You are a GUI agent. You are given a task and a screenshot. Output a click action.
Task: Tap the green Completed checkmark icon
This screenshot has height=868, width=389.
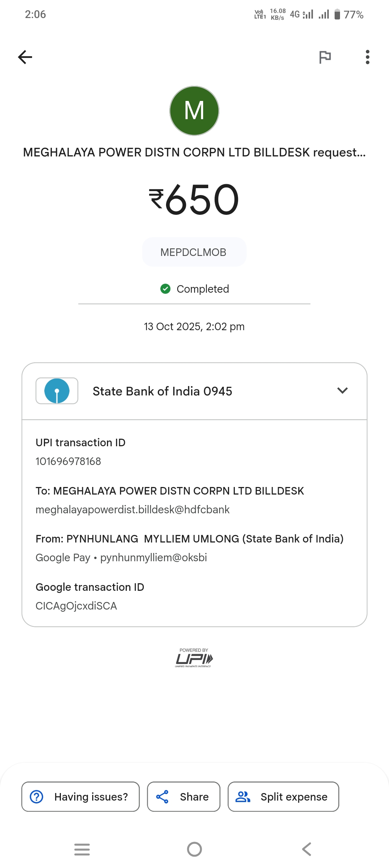[165, 289]
